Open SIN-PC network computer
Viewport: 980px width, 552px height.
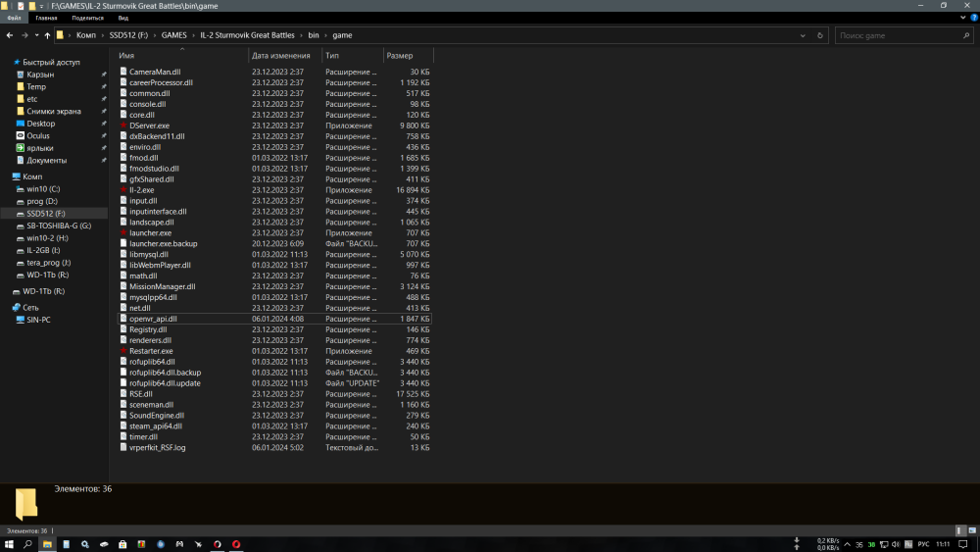[38, 320]
